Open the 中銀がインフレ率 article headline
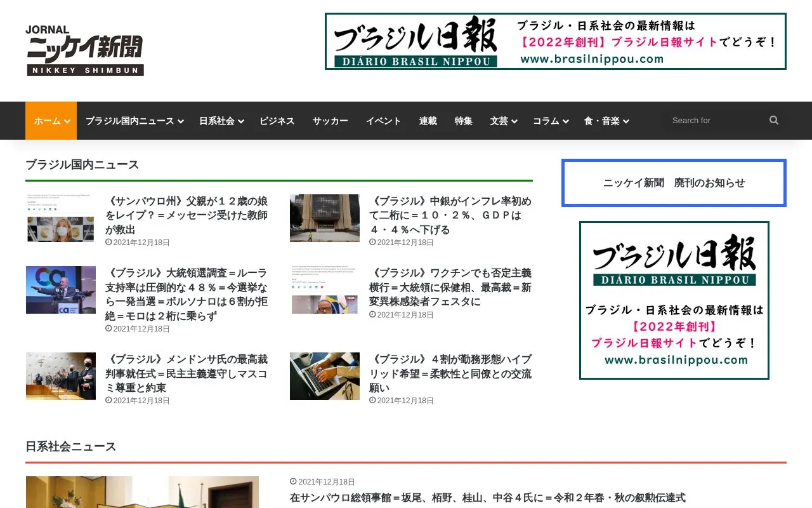The height and width of the screenshot is (508, 812). pos(450,215)
